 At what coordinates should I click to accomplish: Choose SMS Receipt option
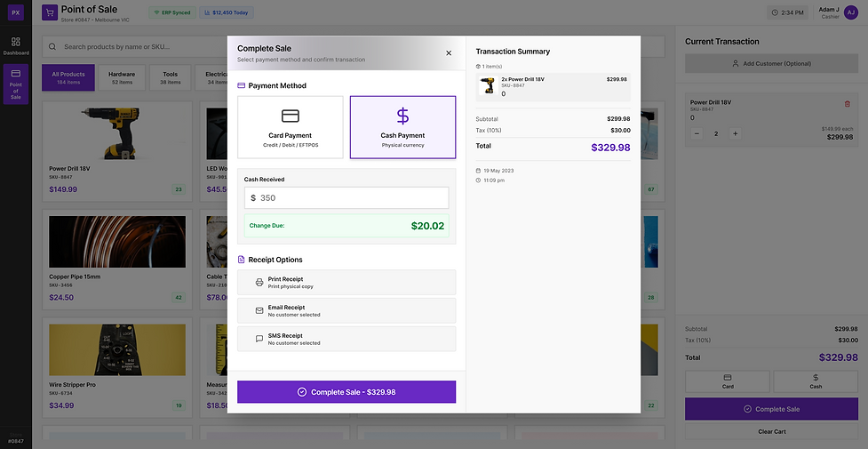pyautogui.click(x=346, y=339)
